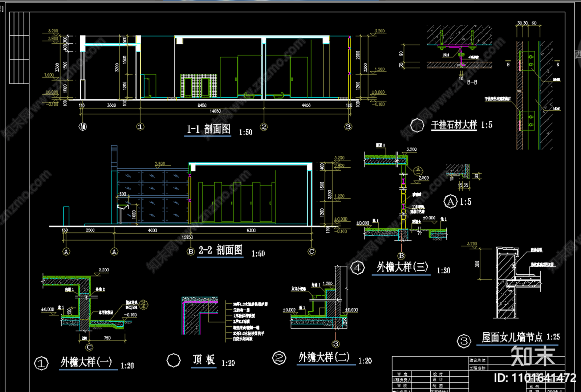Select the "外檐大样(一)" detail title
The image size is (581, 392).
point(86,362)
